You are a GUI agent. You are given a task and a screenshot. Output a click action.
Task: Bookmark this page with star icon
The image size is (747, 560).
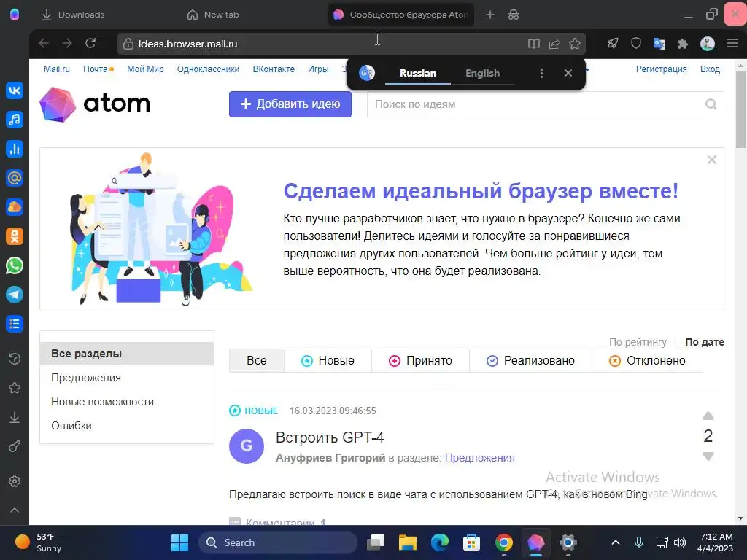click(x=575, y=44)
